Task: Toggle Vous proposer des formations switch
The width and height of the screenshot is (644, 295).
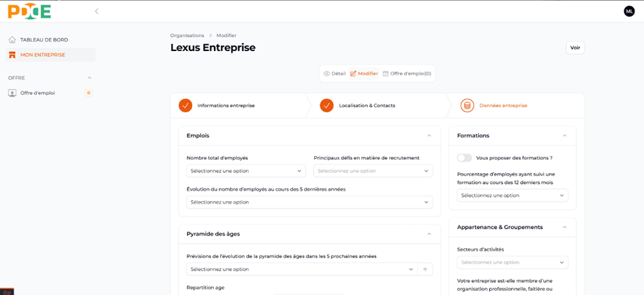Action: pos(465,158)
